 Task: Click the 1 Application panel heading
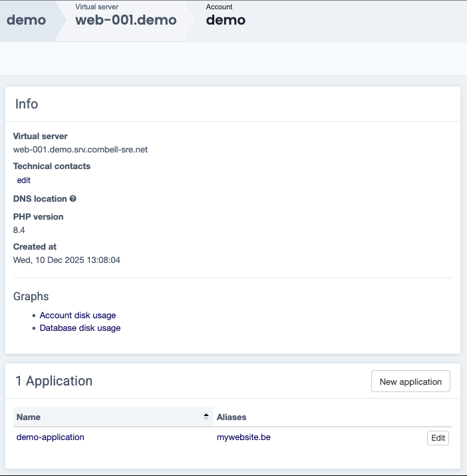click(54, 381)
